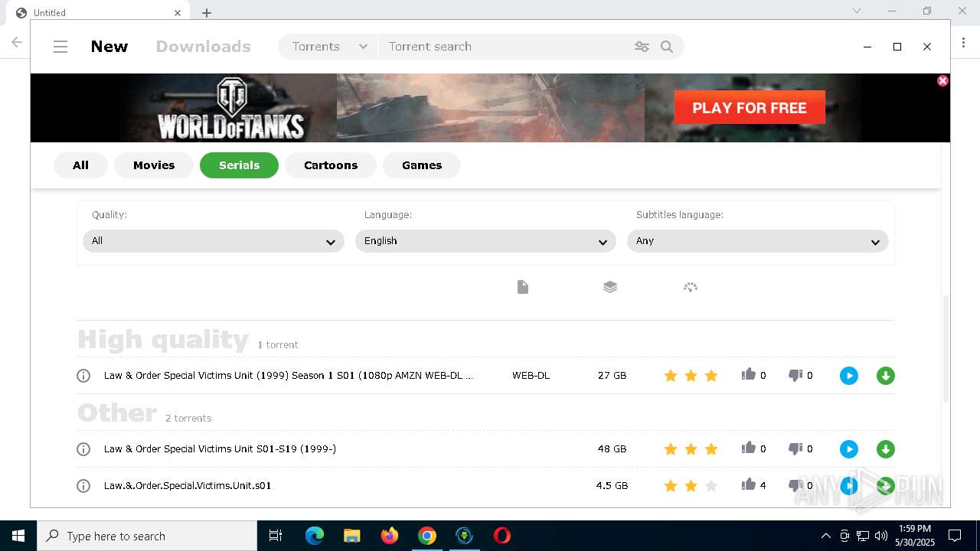This screenshot has height=551, width=980.
Task: Open the Torrents search type dropdown
Action: click(329, 47)
